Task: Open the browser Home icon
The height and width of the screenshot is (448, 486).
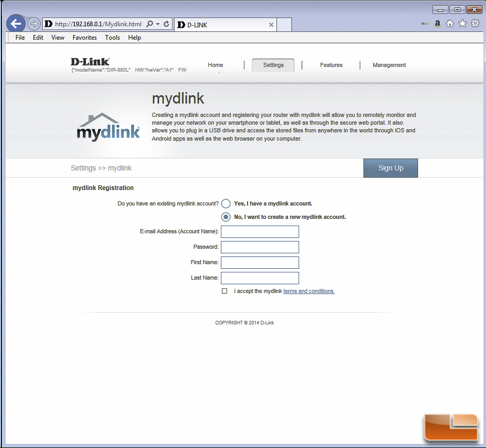Action: click(450, 24)
